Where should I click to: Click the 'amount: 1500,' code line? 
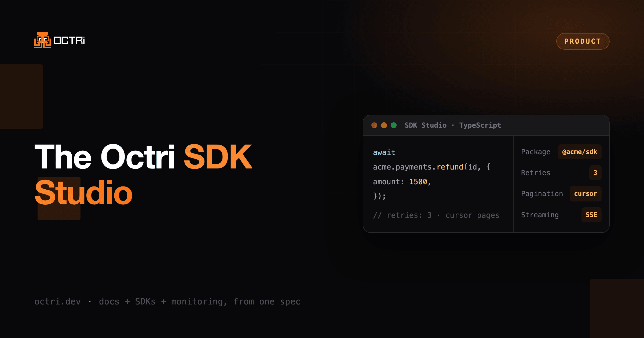pyautogui.click(x=402, y=182)
